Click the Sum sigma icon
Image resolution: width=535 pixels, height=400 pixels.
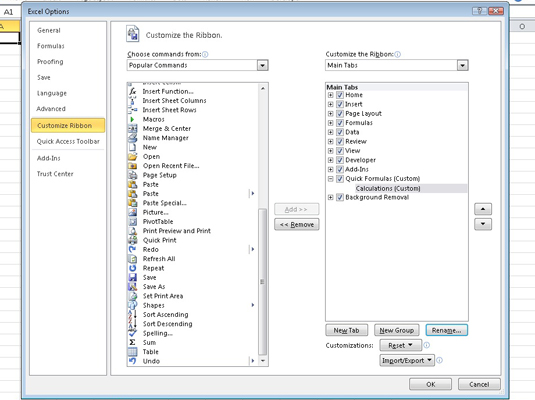[132, 342]
